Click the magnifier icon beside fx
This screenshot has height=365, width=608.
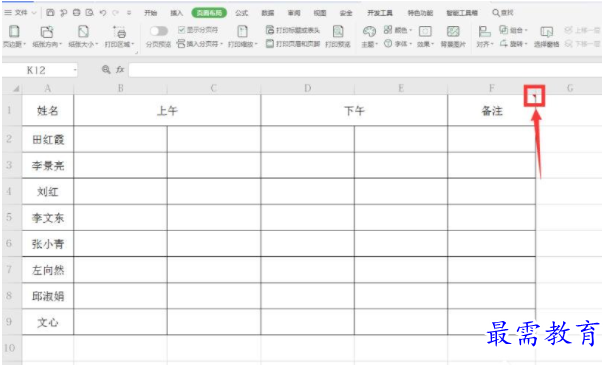click(x=106, y=69)
